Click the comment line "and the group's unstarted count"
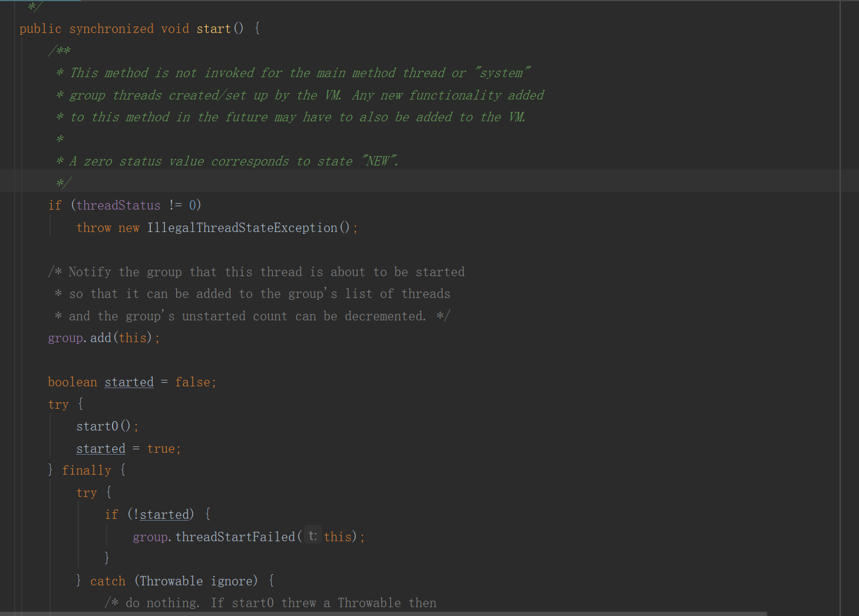This screenshot has height=616, width=859. tap(253, 316)
